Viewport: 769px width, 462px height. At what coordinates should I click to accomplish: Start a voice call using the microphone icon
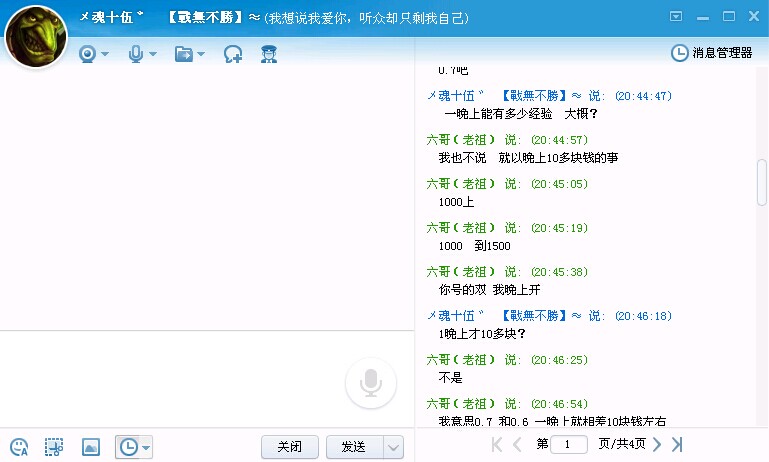[x=136, y=54]
